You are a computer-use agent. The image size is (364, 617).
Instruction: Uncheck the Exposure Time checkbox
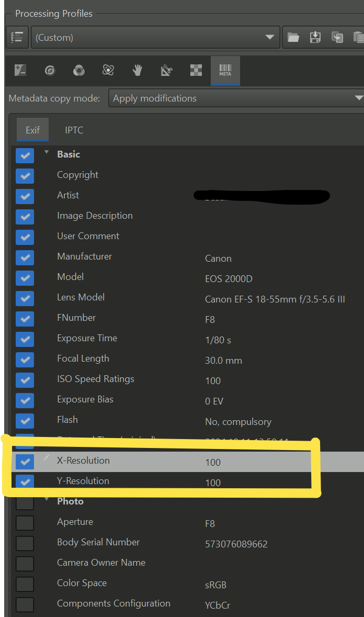pos(25,340)
